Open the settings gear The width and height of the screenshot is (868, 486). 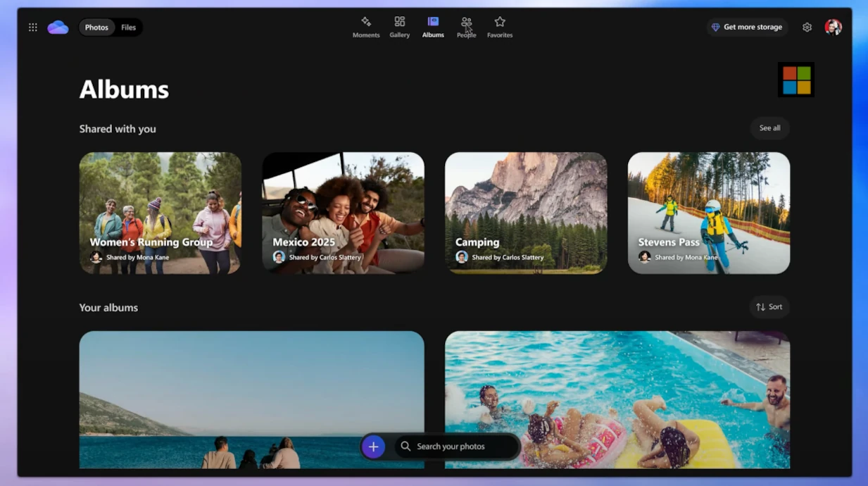(x=807, y=27)
